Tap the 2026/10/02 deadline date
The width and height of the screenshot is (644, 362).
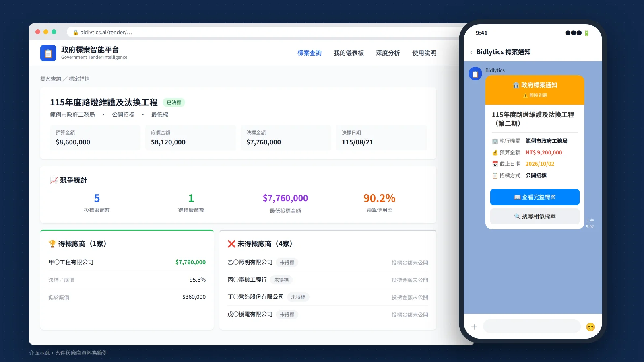click(540, 164)
